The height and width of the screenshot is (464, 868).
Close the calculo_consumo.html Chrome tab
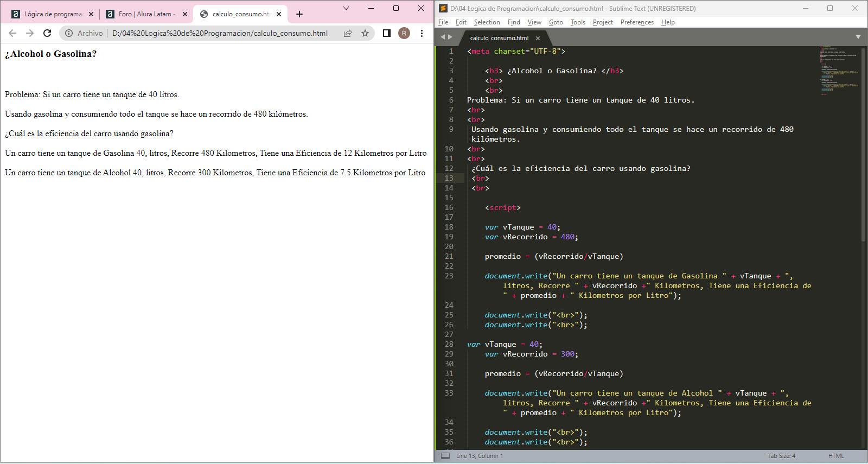click(x=279, y=14)
